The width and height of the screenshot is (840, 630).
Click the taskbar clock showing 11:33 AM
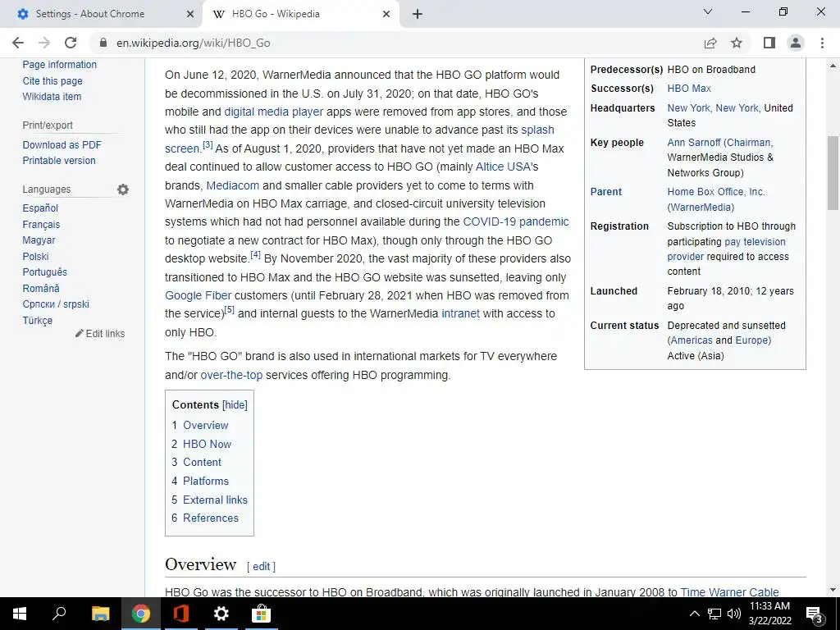point(769,614)
